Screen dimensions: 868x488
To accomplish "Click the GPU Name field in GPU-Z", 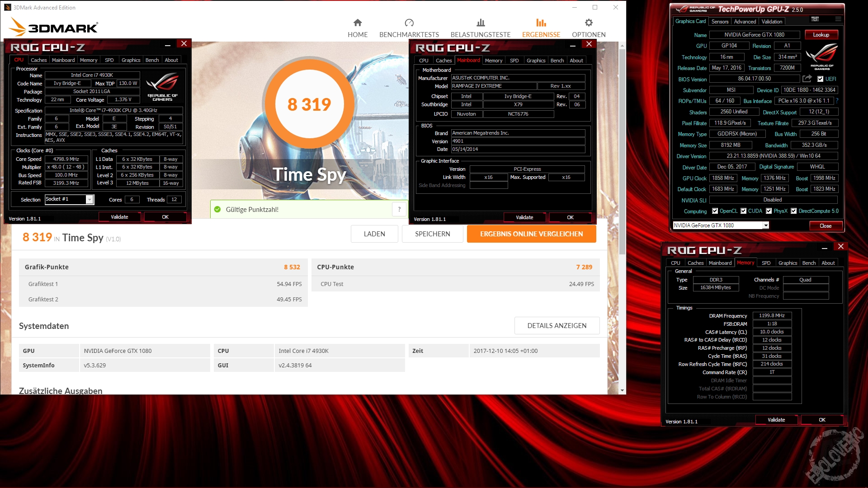I will pos(754,35).
